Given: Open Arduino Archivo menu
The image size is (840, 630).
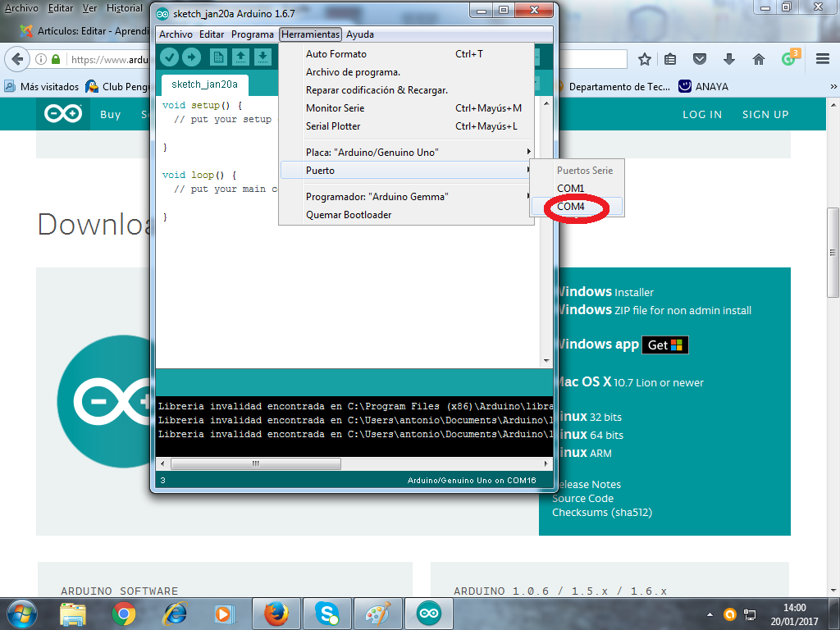Looking at the screenshot, I should (176, 34).
